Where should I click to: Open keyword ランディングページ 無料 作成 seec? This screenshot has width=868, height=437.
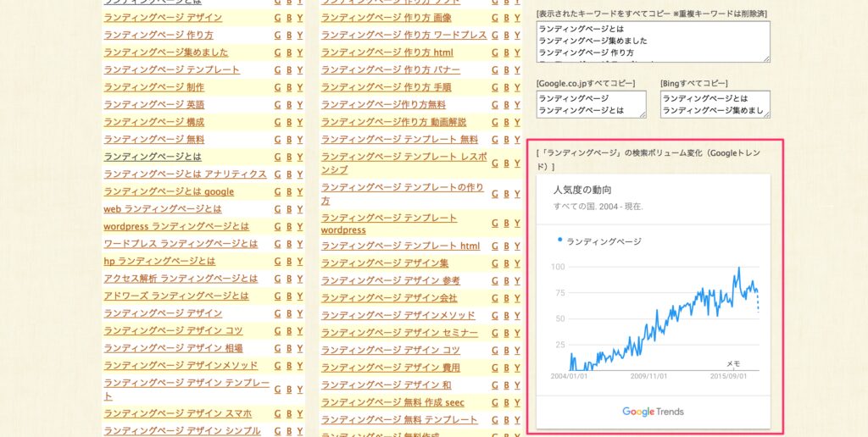(x=392, y=402)
